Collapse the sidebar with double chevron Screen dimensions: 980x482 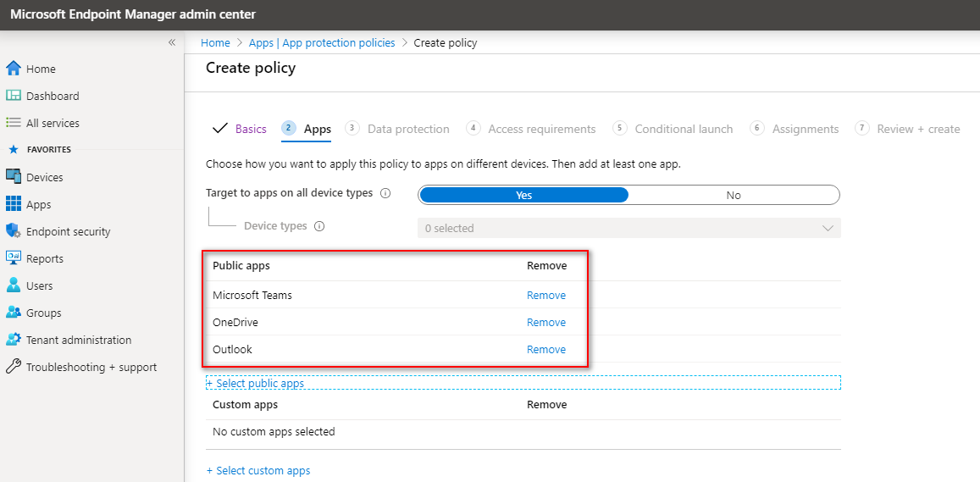pos(172,42)
